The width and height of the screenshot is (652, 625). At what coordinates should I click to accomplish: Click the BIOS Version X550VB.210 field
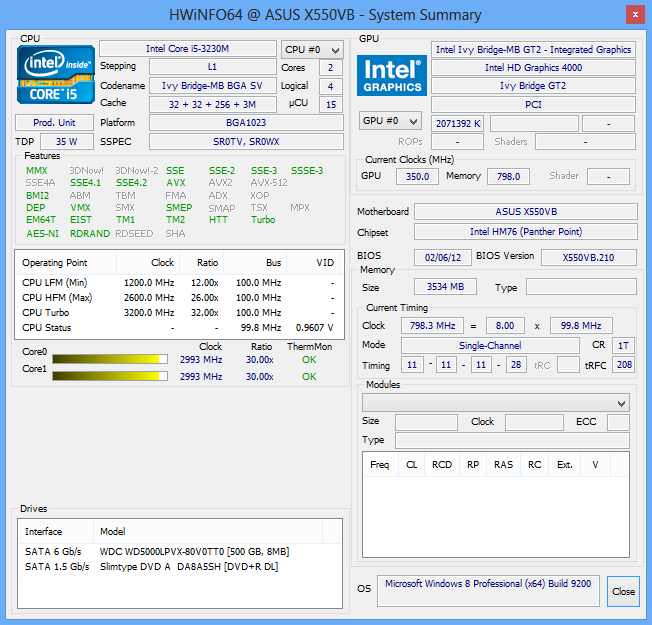click(589, 257)
